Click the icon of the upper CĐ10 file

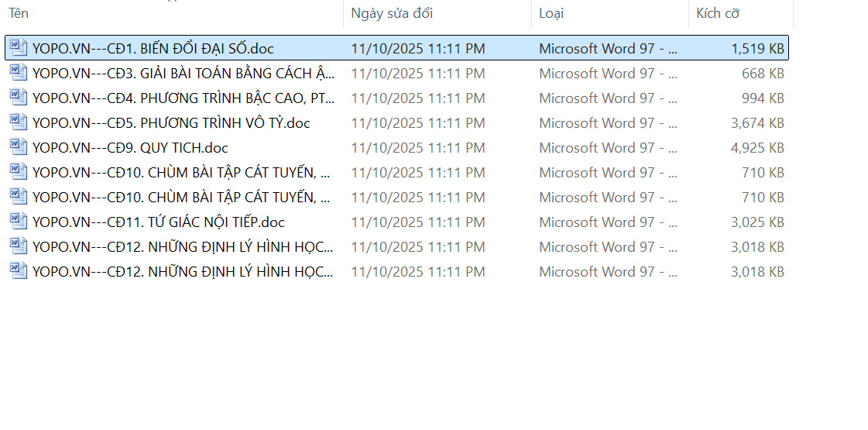point(18,172)
